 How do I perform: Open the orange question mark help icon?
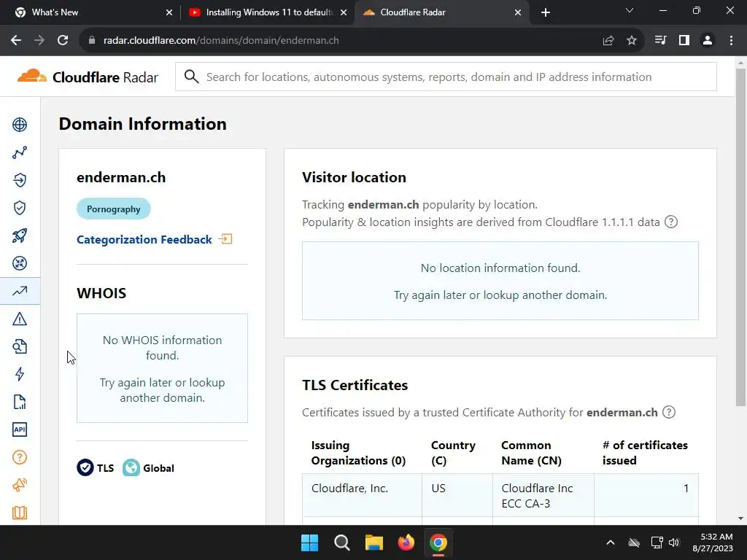pos(20,457)
